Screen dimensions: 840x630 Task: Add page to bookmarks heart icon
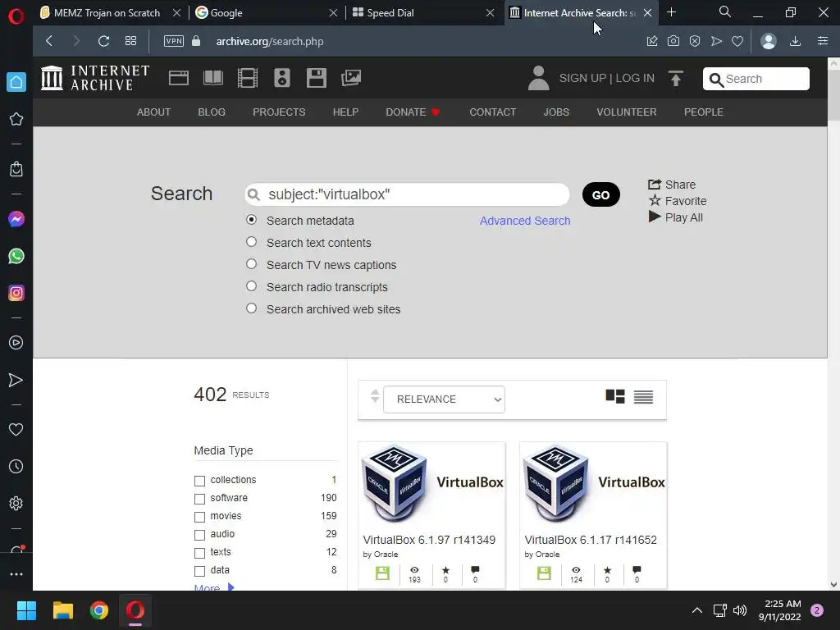point(737,41)
